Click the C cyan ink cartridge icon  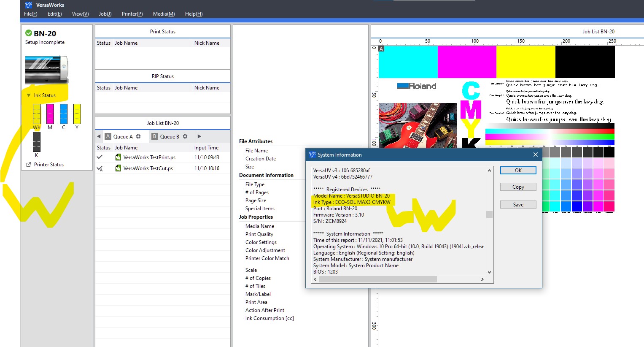pyautogui.click(x=64, y=114)
